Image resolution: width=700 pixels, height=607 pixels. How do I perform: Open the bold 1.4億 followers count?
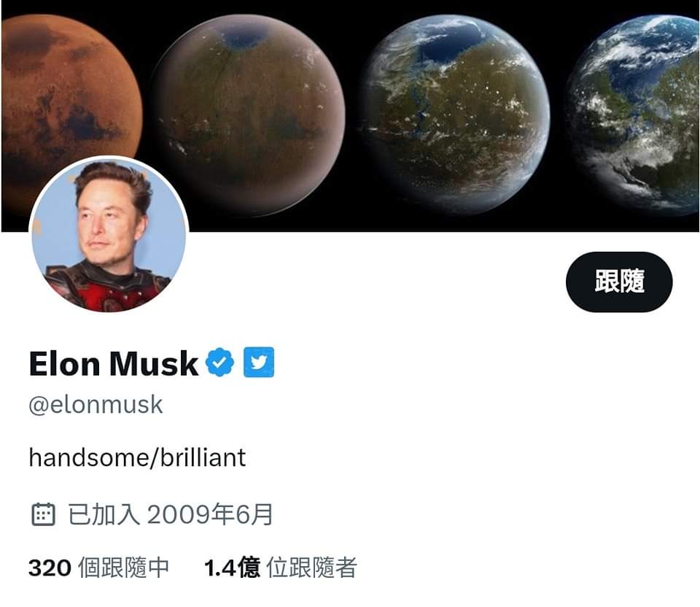click(x=232, y=568)
